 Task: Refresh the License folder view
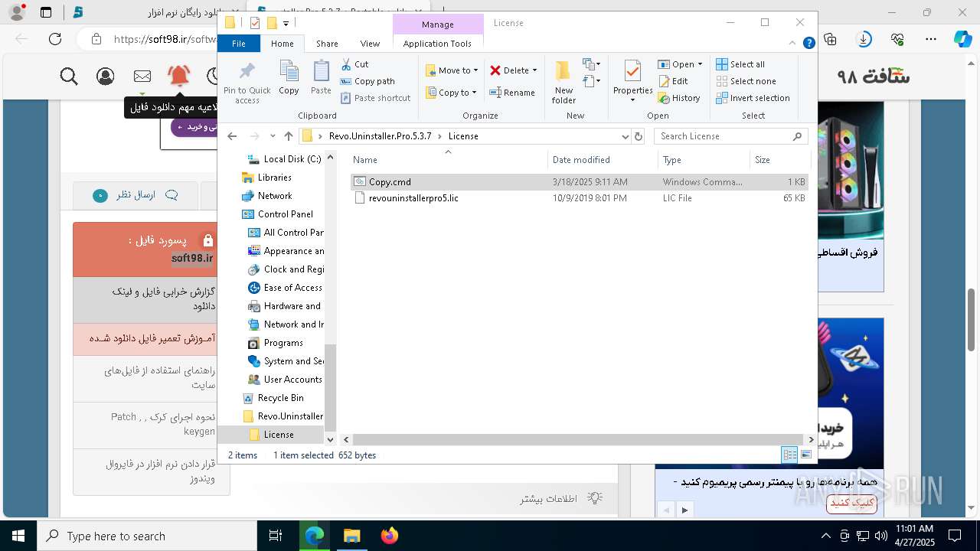click(639, 136)
